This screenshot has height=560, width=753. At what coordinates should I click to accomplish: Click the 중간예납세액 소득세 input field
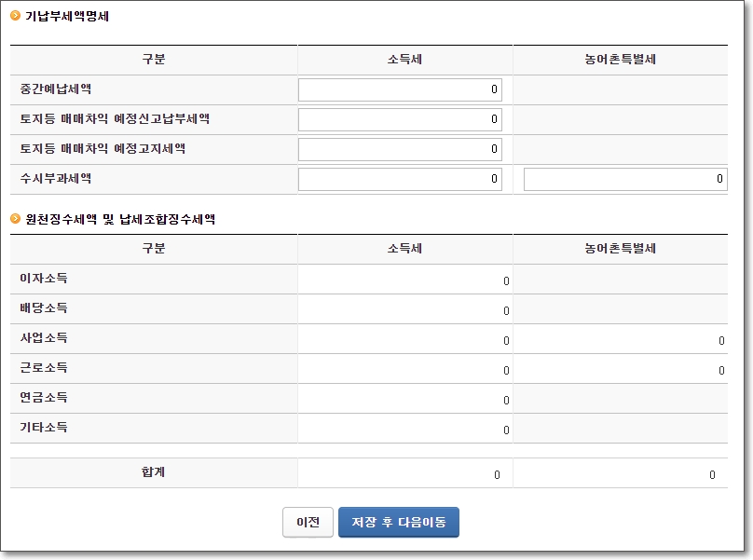(x=400, y=89)
